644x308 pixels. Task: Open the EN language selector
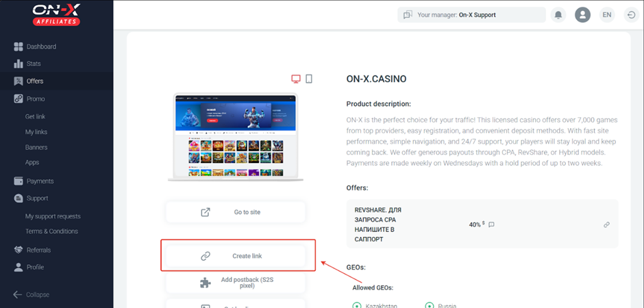coord(606,15)
